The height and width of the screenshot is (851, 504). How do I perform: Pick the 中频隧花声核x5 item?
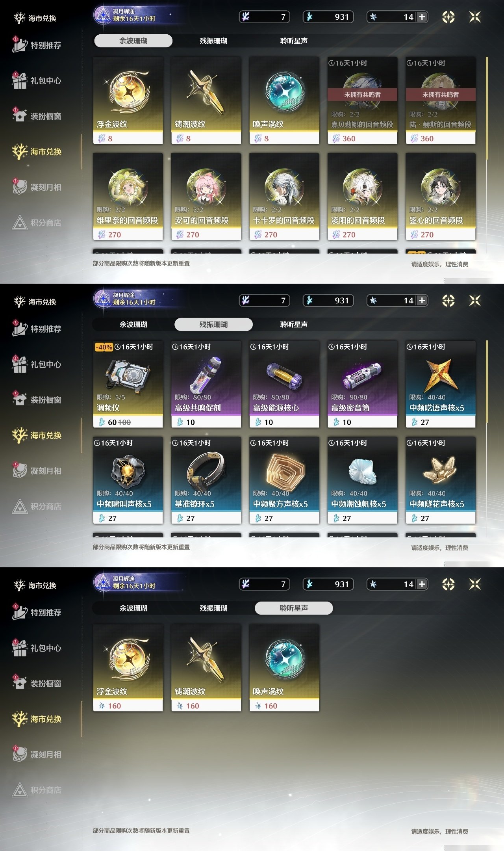(441, 480)
